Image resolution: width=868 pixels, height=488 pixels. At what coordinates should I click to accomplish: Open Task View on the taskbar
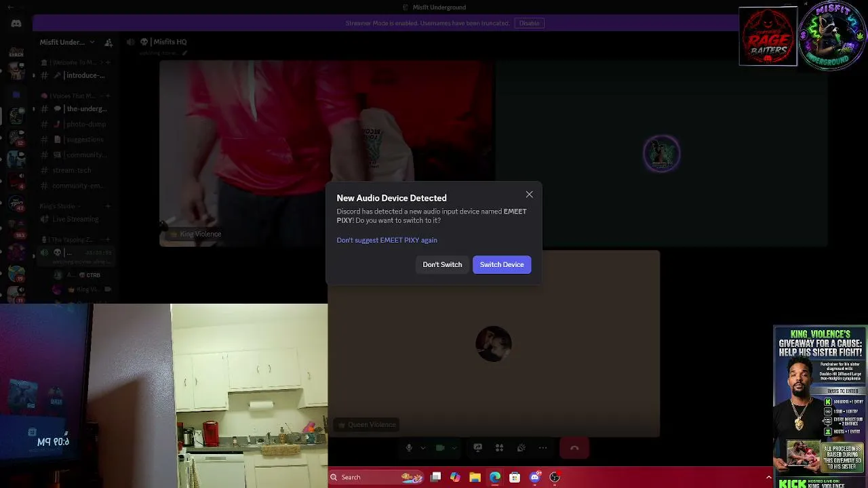436,477
